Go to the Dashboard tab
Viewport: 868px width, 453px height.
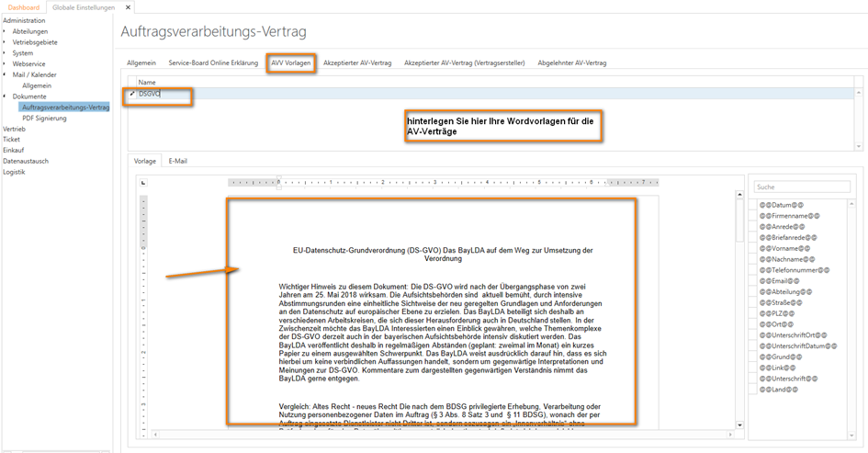coord(23,7)
